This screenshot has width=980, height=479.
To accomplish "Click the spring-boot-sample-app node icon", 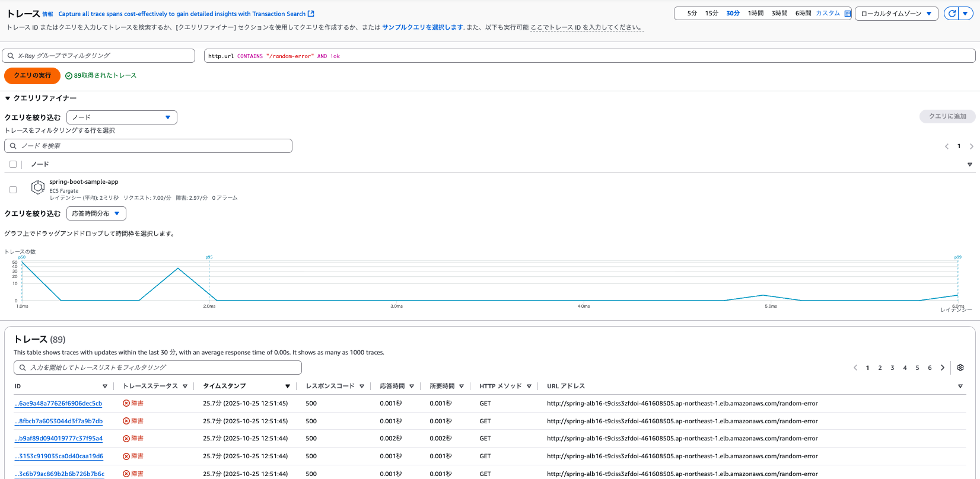I will 38,187.
